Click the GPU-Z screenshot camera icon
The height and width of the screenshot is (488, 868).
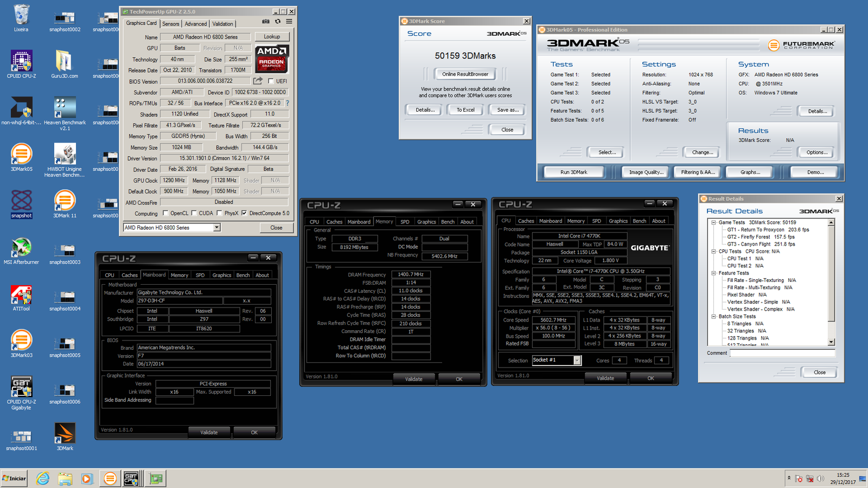pyautogui.click(x=266, y=22)
